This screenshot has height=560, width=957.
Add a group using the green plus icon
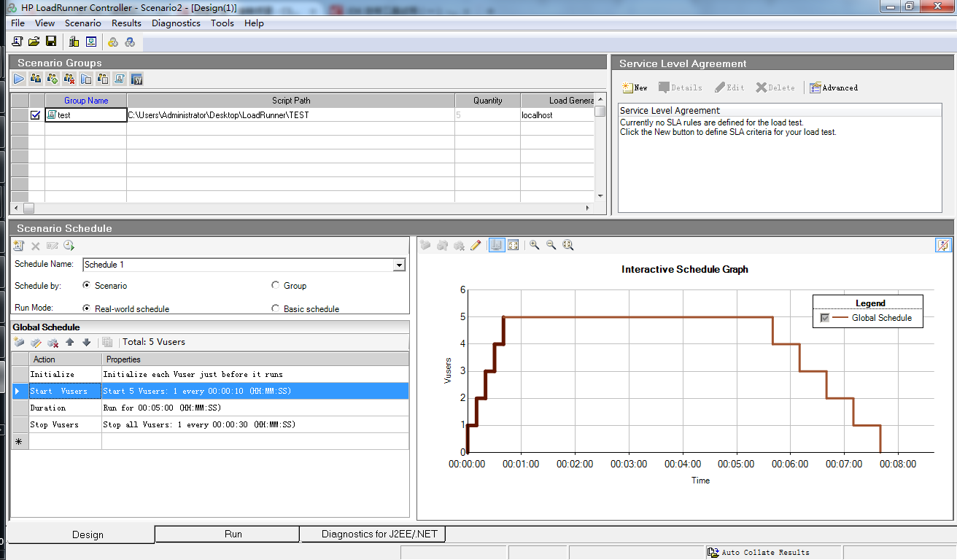tap(53, 79)
